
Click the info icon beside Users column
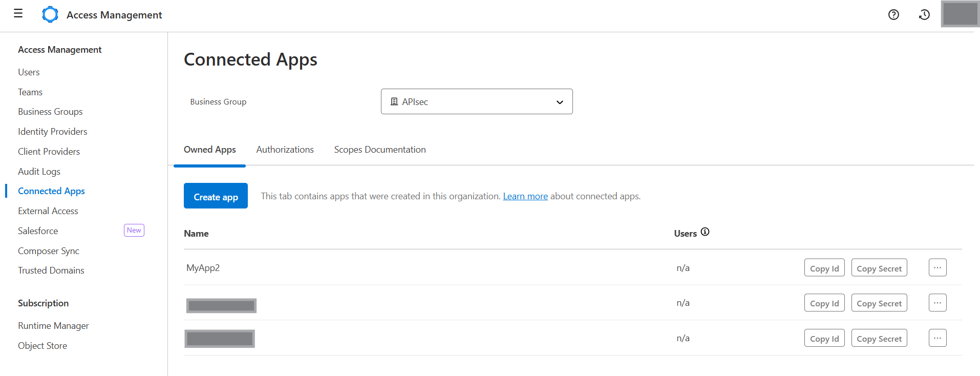(705, 232)
